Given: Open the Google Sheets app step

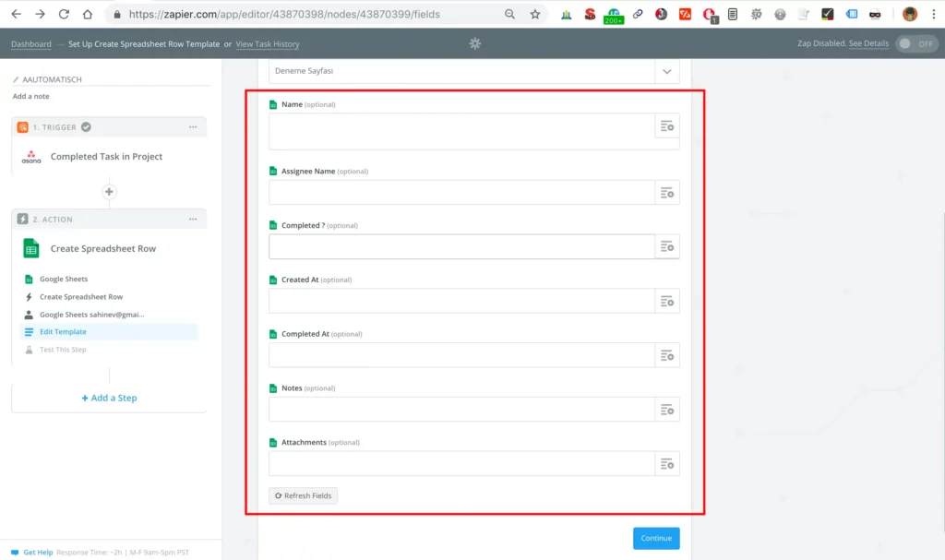Looking at the screenshot, I should click(64, 280).
